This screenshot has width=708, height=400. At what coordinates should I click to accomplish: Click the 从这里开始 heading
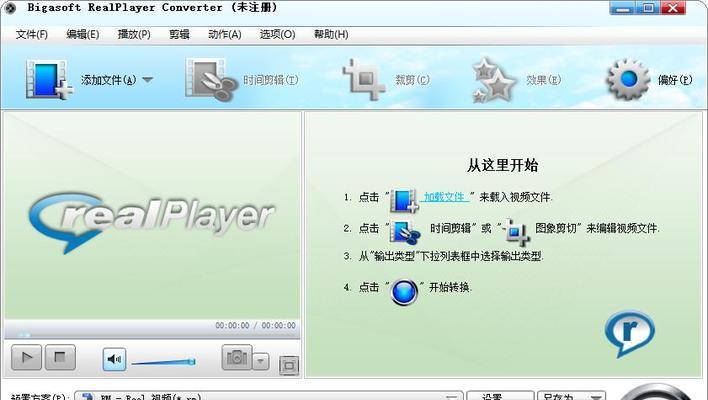click(x=502, y=165)
